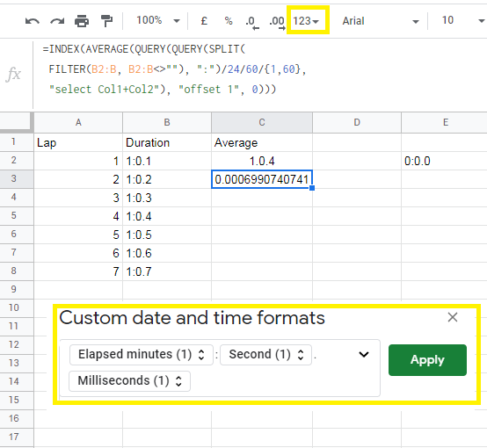Click inside the formula bar text
The image size is (487, 448).
174,69
